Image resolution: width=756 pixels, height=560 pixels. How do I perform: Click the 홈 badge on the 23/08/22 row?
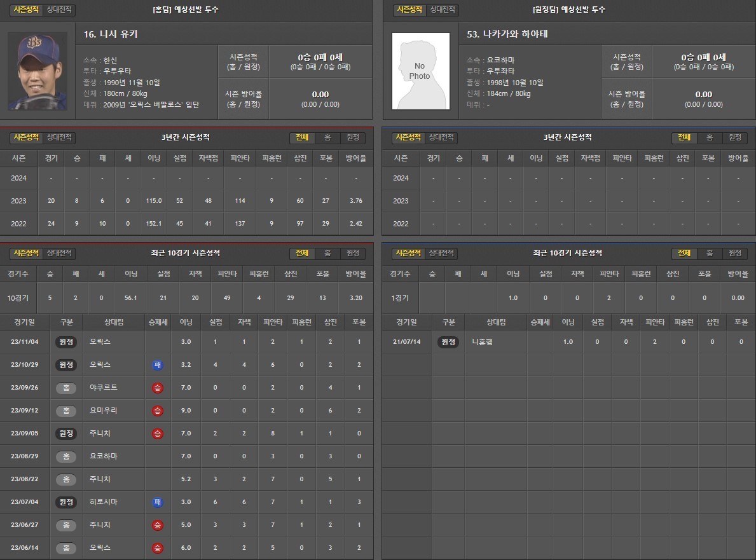click(x=66, y=479)
